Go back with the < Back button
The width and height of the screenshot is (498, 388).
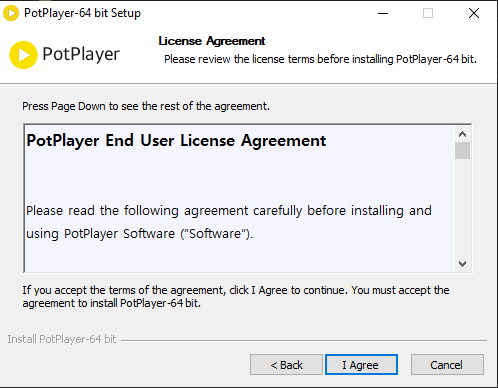click(286, 365)
